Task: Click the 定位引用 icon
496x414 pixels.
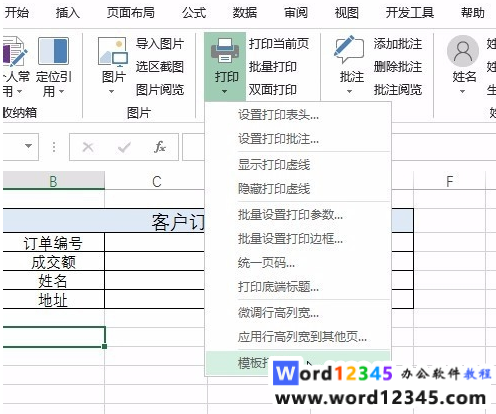Action: coord(54,51)
